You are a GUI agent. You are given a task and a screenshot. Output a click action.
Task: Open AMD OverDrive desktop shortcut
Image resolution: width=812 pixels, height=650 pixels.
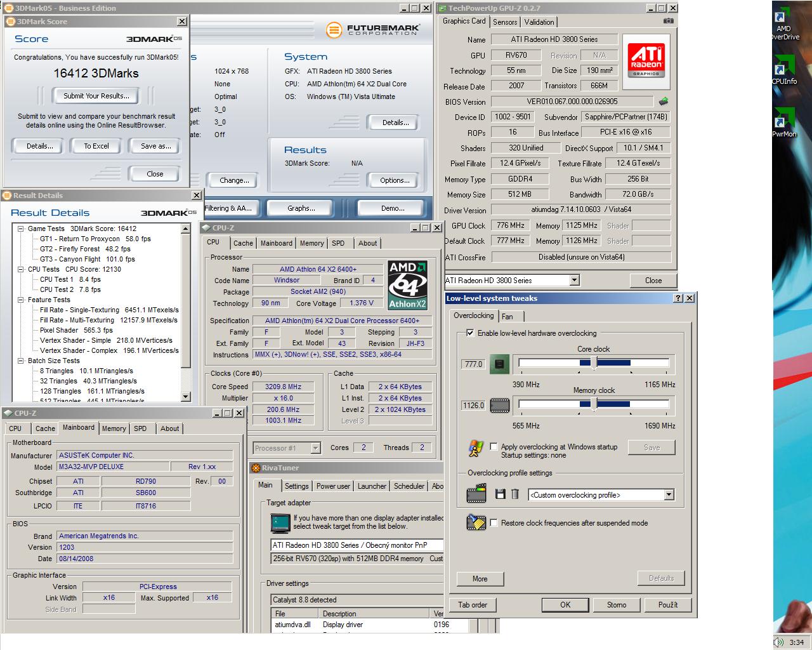(x=783, y=23)
